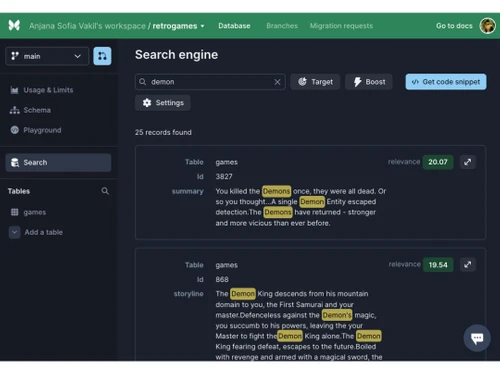
Task: Clear the demon search query
Action: pos(277,82)
